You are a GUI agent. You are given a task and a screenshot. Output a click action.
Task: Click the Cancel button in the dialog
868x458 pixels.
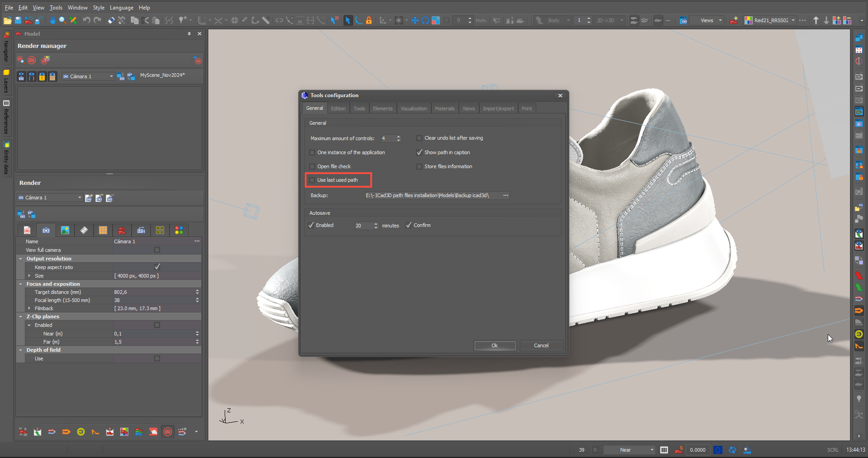[541, 345]
